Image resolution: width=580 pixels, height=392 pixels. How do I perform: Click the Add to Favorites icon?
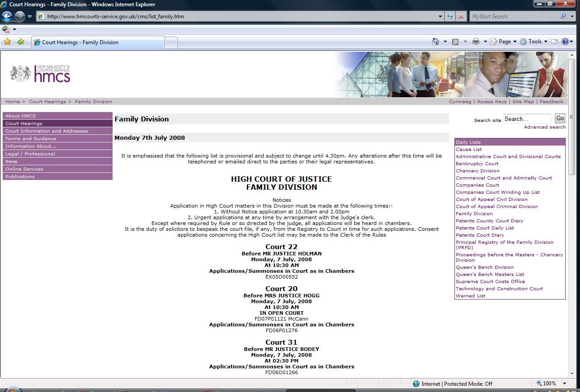21,42
